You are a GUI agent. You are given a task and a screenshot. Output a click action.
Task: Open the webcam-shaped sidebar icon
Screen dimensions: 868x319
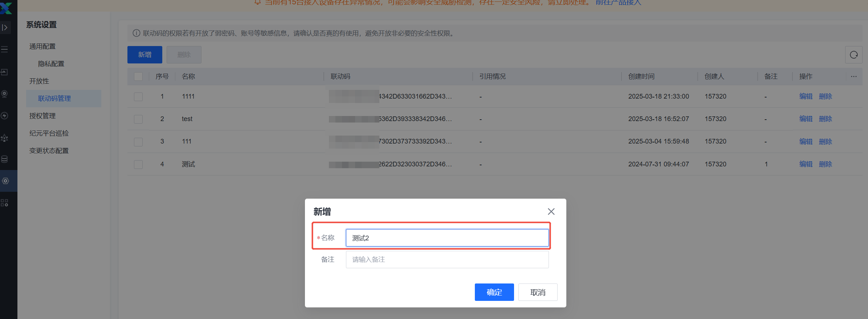(x=5, y=94)
